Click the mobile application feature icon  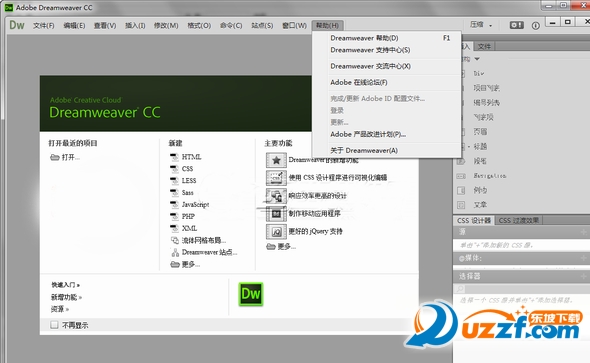(276, 214)
